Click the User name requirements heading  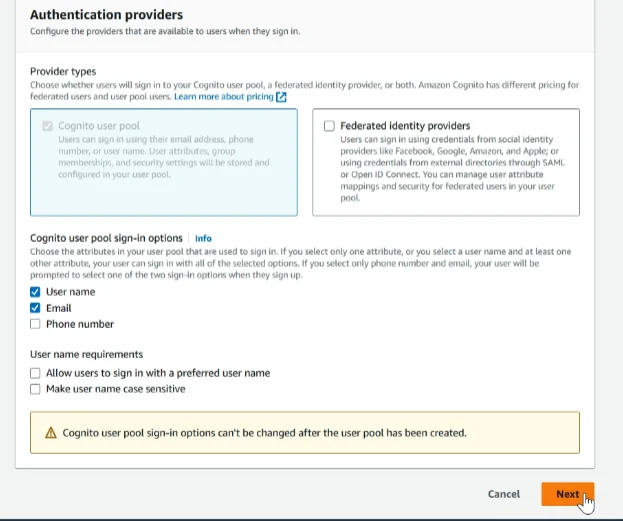87,354
